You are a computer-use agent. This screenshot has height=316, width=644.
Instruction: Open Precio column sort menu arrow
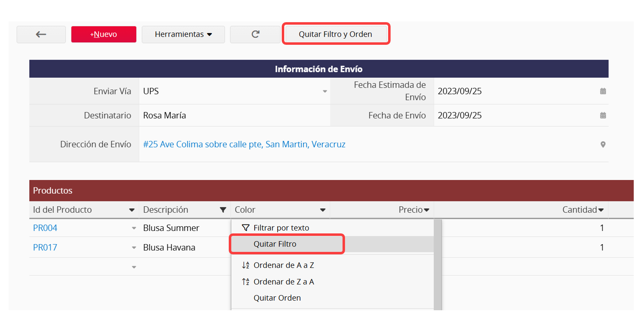coord(426,210)
